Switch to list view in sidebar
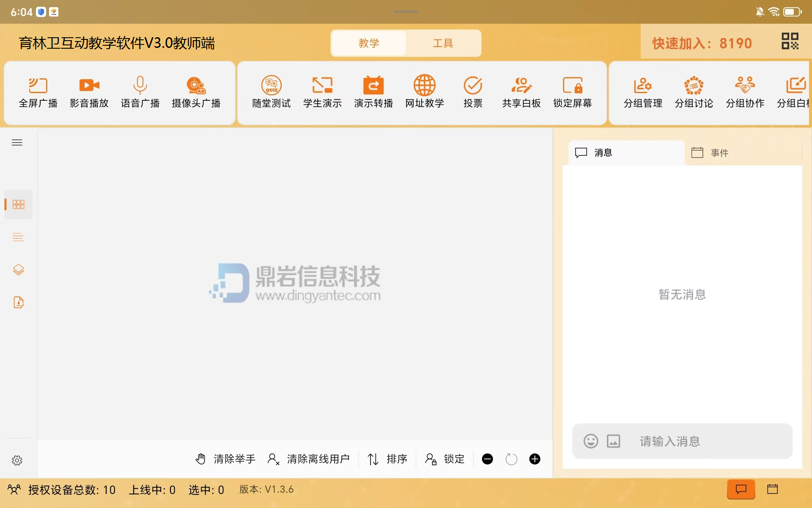Image resolution: width=812 pixels, height=508 pixels. (18, 237)
